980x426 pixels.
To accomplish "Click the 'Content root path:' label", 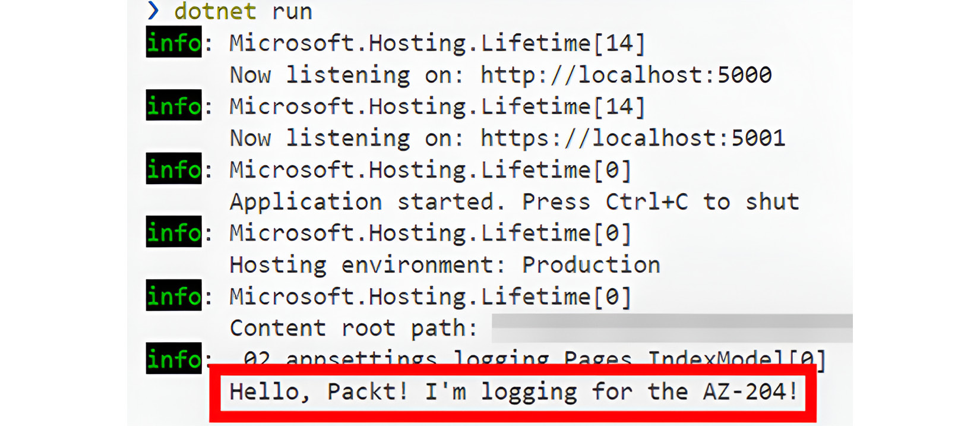I will point(354,328).
